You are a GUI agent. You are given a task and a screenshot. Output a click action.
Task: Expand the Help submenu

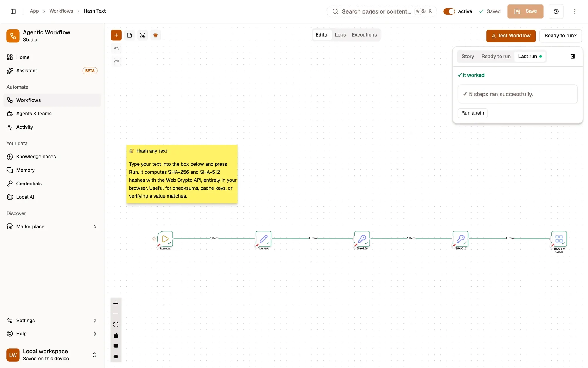tap(95, 334)
